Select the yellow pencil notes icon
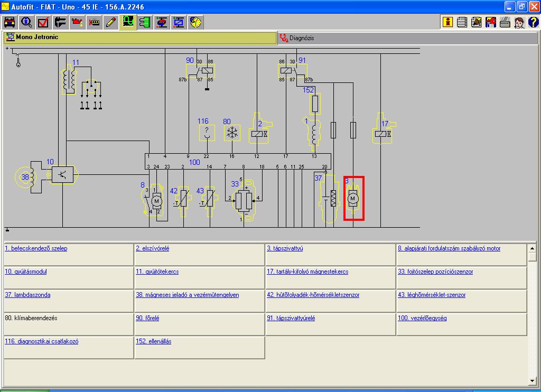 tap(111, 22)
